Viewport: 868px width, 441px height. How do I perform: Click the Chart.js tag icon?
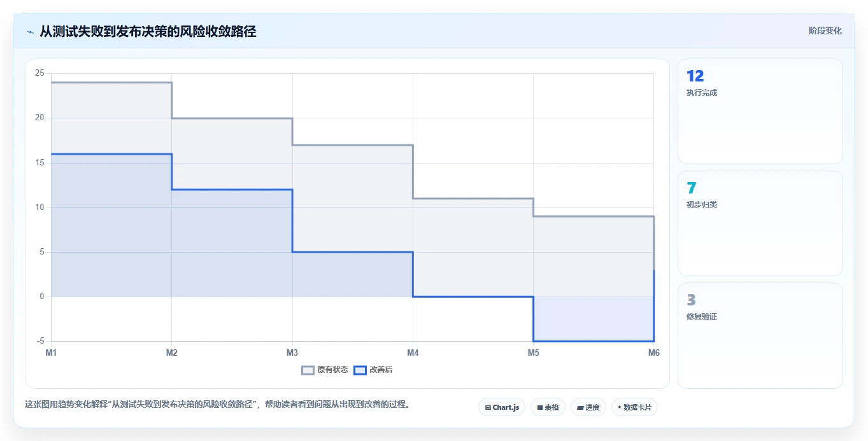(x=488, y=407)
